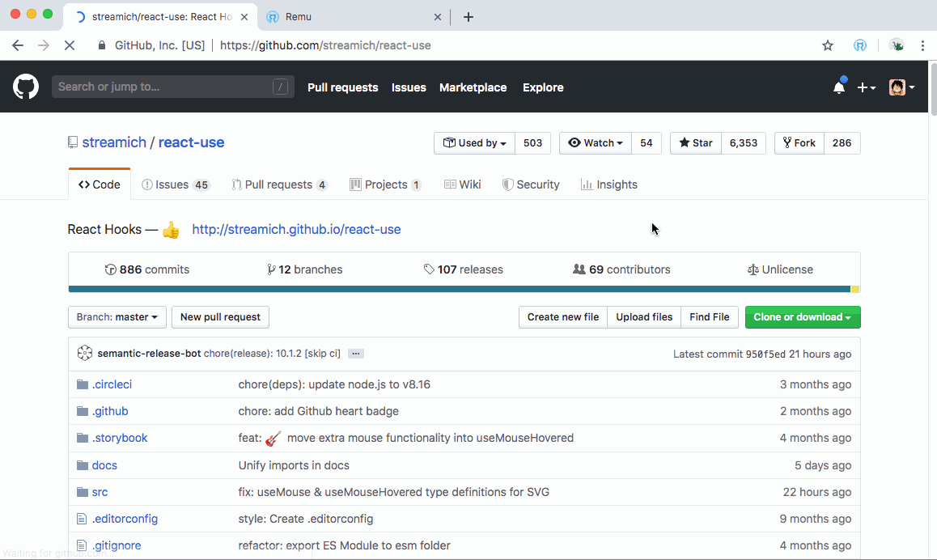Open the .storybook folder
Screen dimensions: 937x560
coord(120,438)
